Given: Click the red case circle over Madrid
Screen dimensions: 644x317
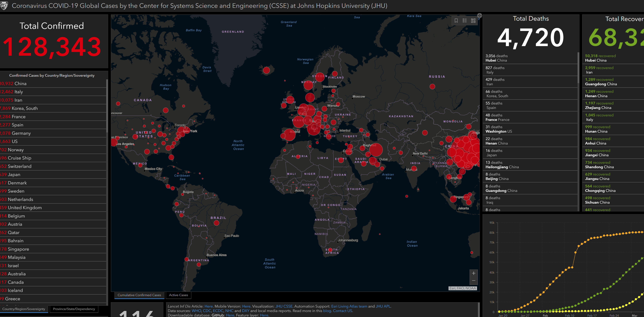Looking at the screenshot, I should pyautogui.click(x=290, y=135).
